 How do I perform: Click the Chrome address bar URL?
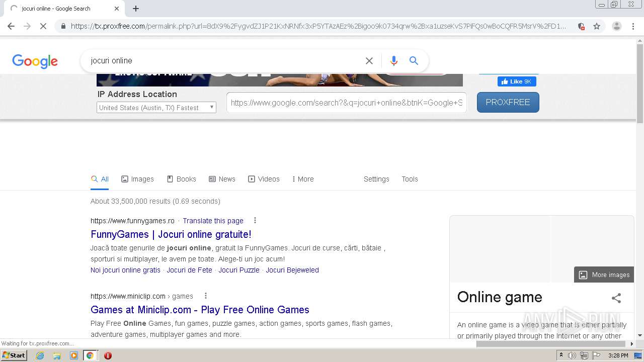click(x=319, y=26)
